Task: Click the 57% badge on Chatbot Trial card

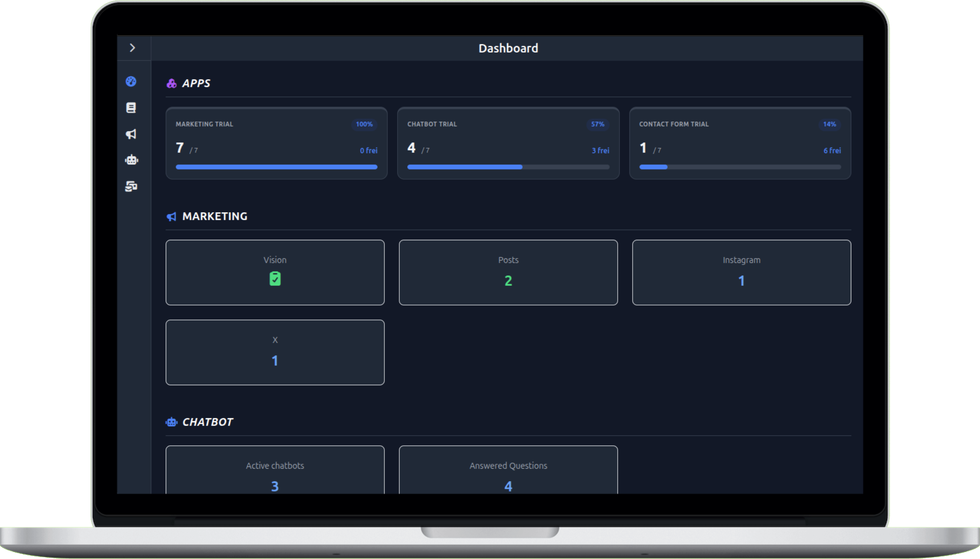Action: pyautogui.click(x=598, y=124)
